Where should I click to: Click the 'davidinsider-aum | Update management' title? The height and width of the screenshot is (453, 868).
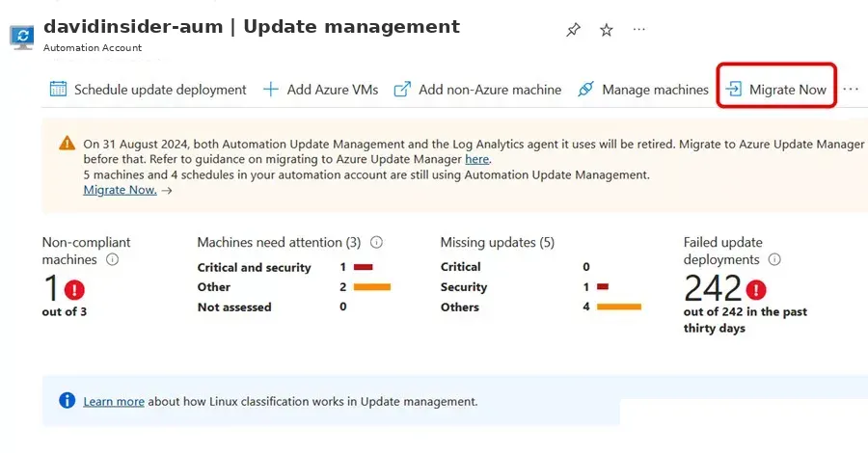pyautogui.click(x=252, y=27)
